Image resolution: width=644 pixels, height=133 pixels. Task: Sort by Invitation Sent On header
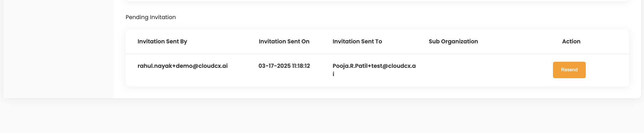pyautogui.click(x=284, y=41)
